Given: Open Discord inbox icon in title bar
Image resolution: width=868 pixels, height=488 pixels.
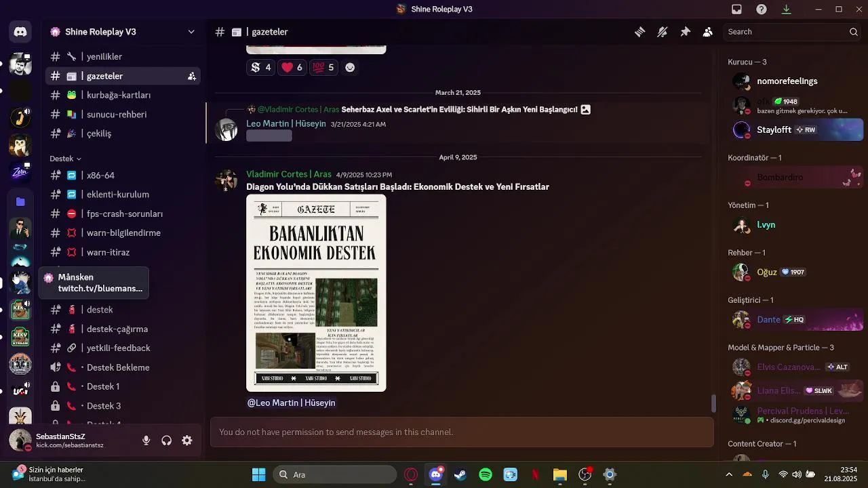Looking at the screenshot, I should [736, 9].
